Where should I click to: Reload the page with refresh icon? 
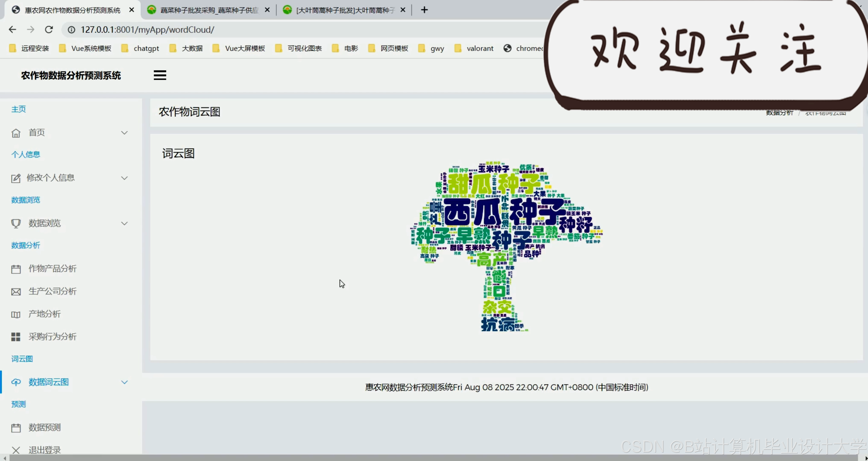(49, 30)
